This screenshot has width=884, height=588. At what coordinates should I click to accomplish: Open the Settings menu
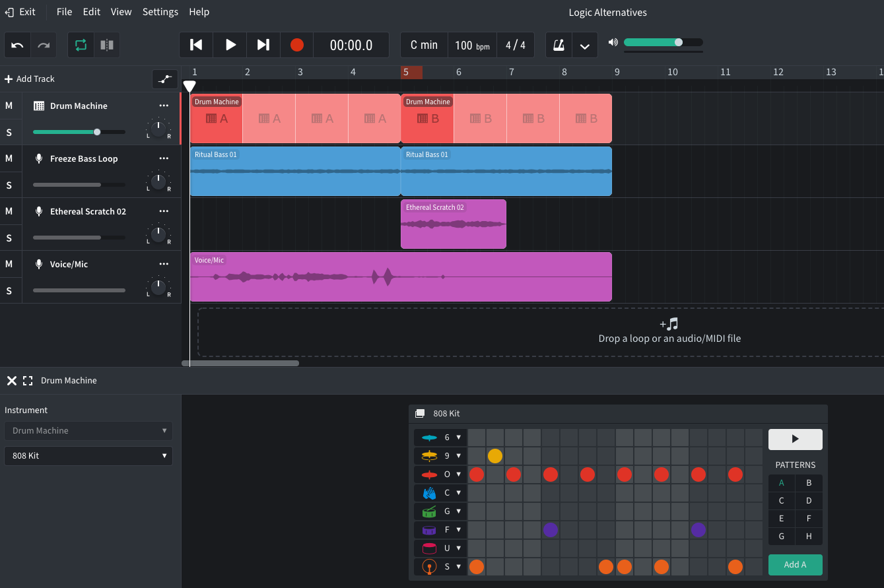click(x=160, y=11)
